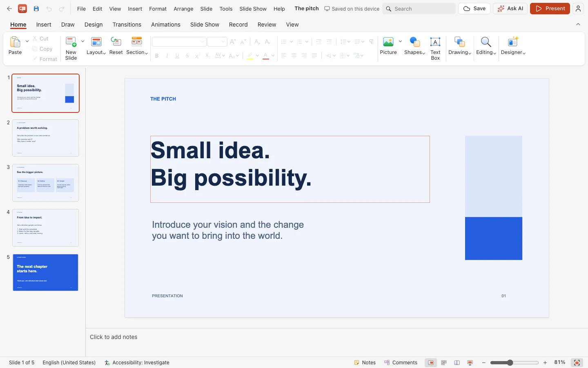Insert a Text Box
The image size is (588, 368).
(x=435, y=48)
